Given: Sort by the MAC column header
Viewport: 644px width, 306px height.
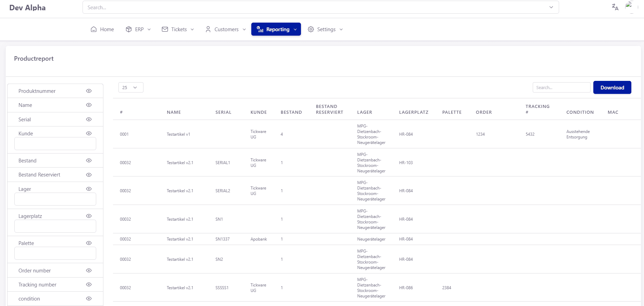Looking at the screenshot, I should pyautogui.click(x=613, y=112).
